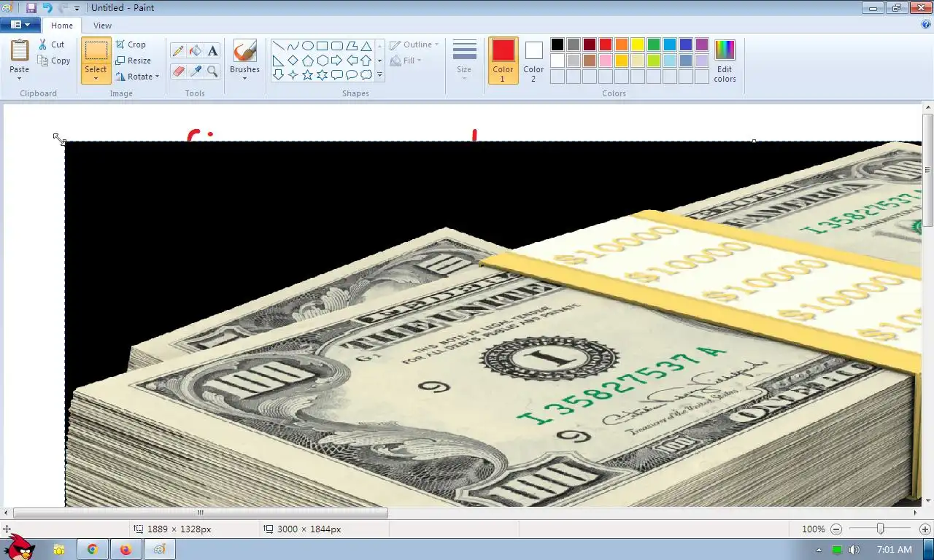Screen dimensions: 934x560
Task: Open the Customize Quick Access Toolbar arrow
Action: (x=77, y=8)
